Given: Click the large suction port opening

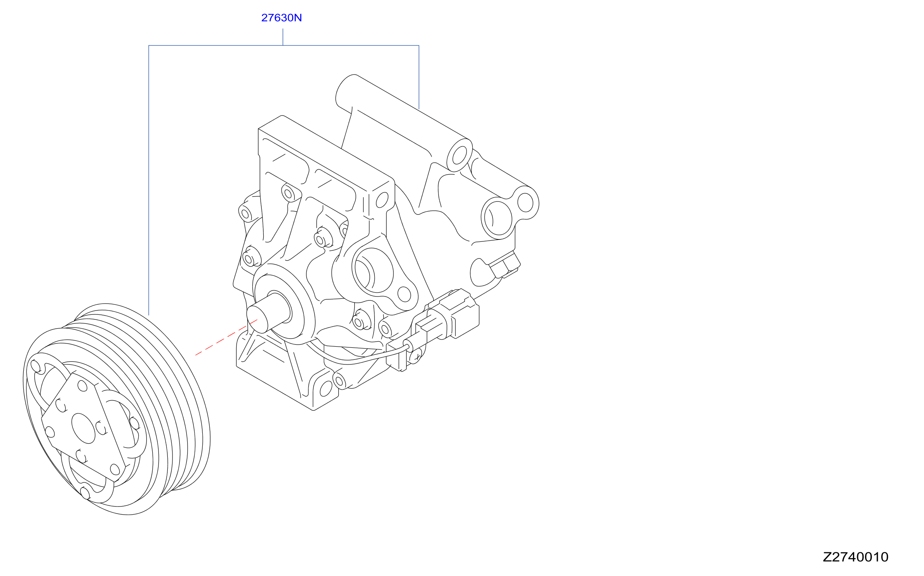Looking at the screenshot, I should point(372,270).
